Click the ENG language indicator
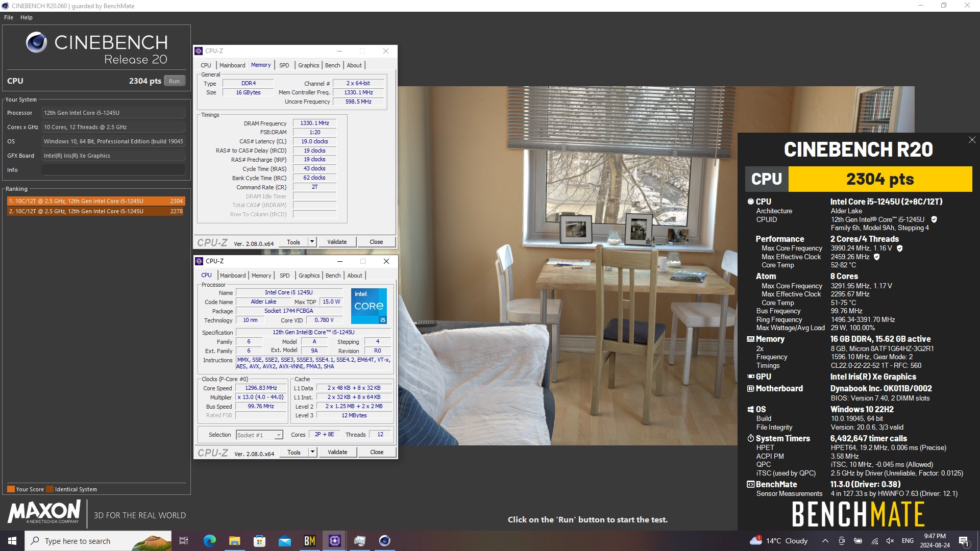This screenshot has width=980, height=551. click(x=908, y=541)
